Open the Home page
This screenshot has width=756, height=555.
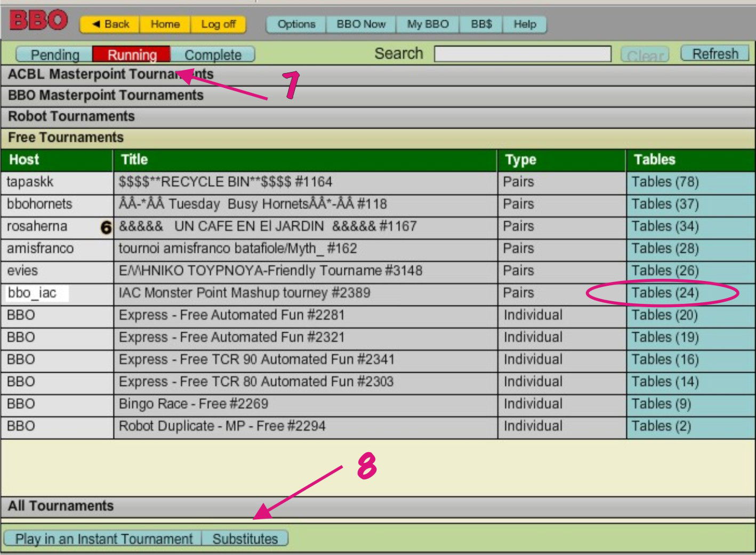point(165,24)
